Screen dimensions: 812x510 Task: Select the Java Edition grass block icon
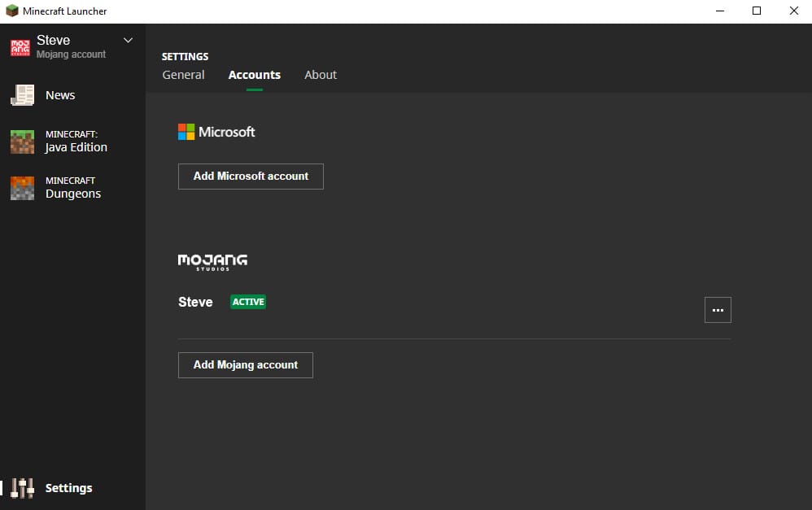click(22, 142)
